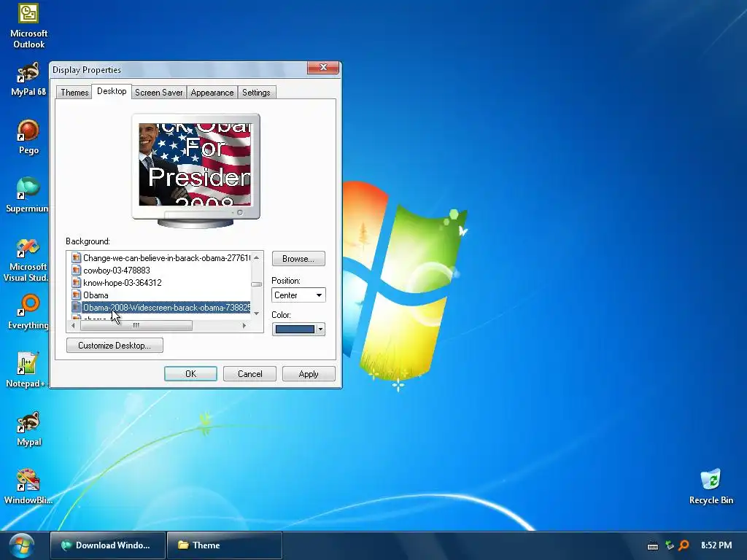Select the MyPal 68 desktop shortcut
The width and height of the screenshot is (747, 560).
pyautogui.click(x=28, y=79)
